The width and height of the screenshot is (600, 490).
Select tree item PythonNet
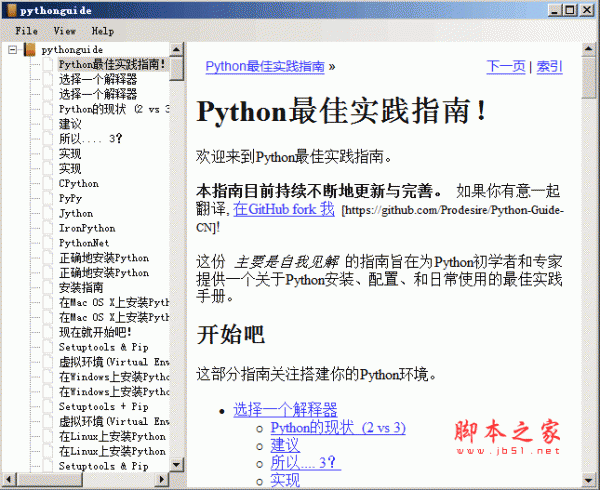point(84,243)
